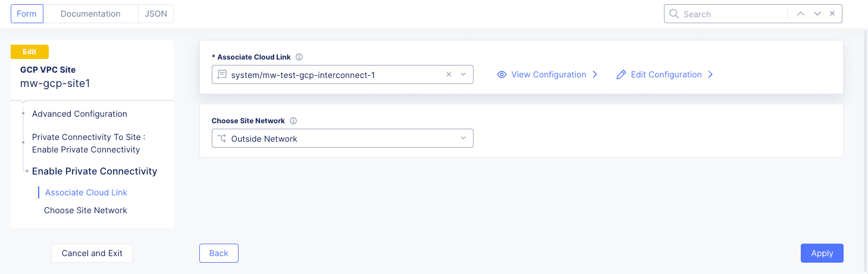This screenshot has height=274, width=868.
Task: Open the Associate Cloud Link dropdown
Action: 463,74
